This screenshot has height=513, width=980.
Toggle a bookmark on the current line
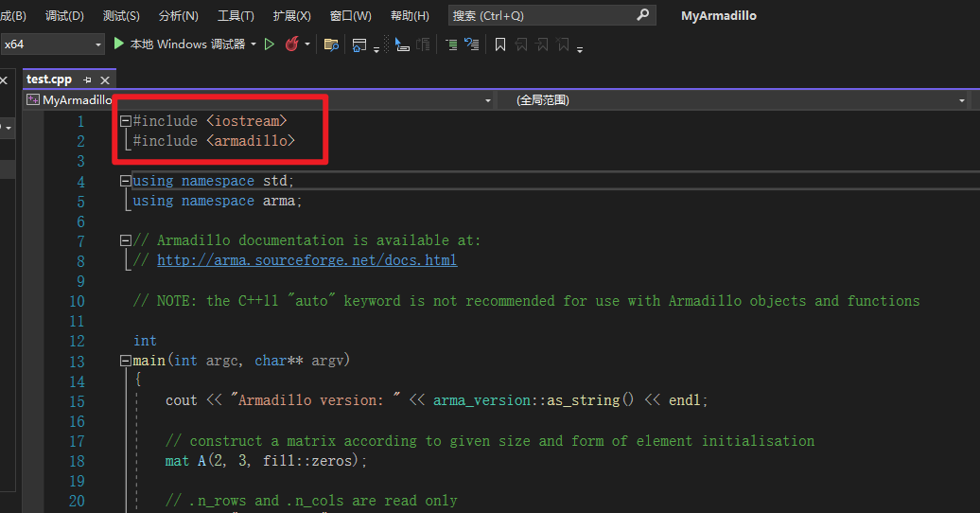pyautogui.click(x=500, y=44)
